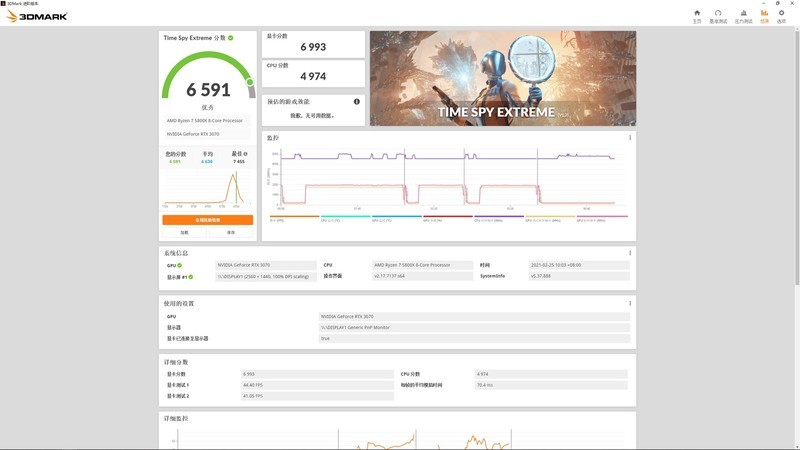Click the vertical scrollbar on the right
This screenshot has width=800, height=450.
pyautogui.click(x=797, y=156)
